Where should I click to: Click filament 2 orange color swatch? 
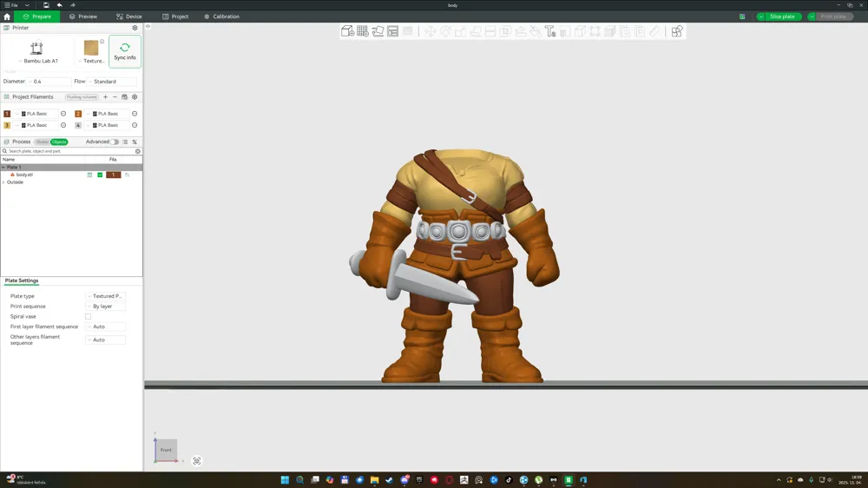[x=78, y=114]
